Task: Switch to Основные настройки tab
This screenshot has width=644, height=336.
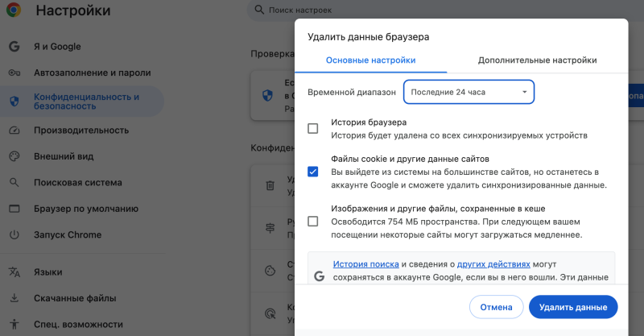Action: click(370, 60)
